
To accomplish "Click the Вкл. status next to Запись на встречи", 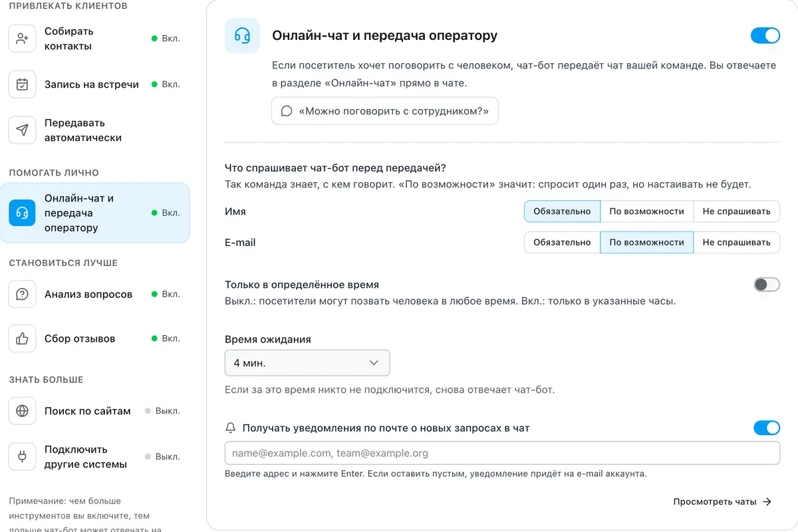I will (166, 84).
